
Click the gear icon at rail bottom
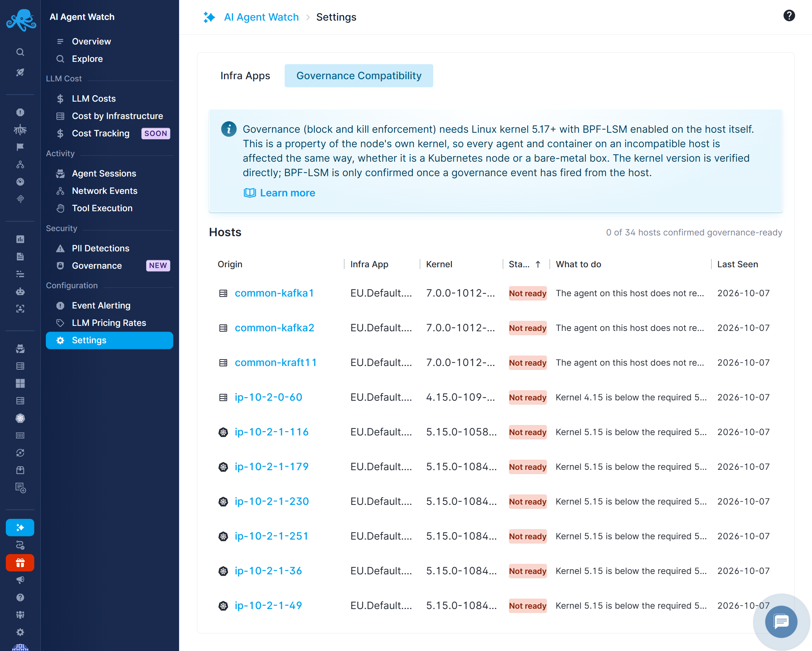(x=20, y=632)
